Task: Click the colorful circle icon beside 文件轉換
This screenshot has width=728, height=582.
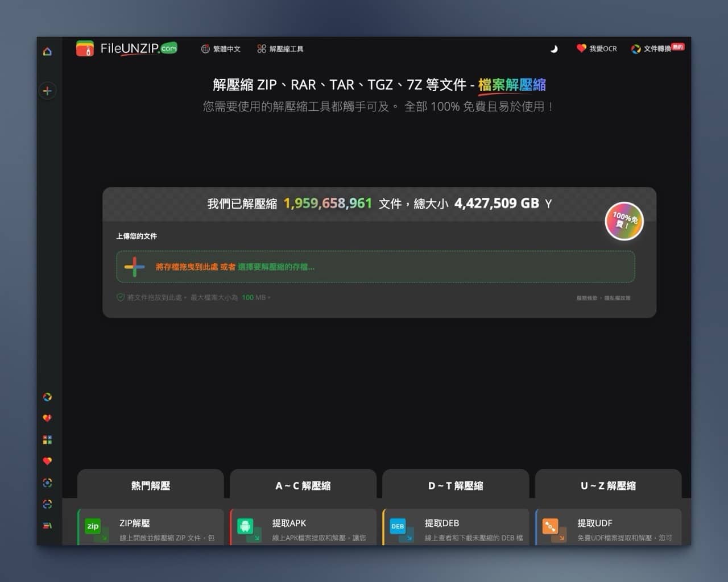Action: pos(636,49)
